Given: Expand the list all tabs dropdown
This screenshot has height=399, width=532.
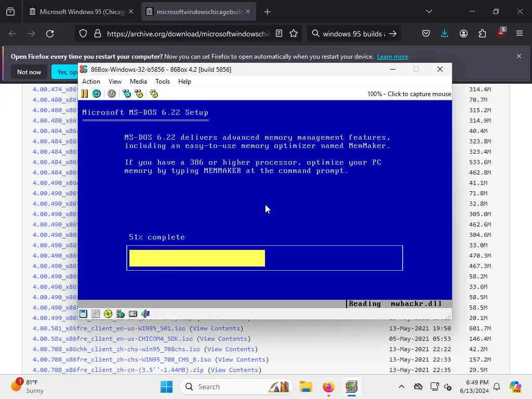Looking at the screenshot, I should (x=429, y=11).
